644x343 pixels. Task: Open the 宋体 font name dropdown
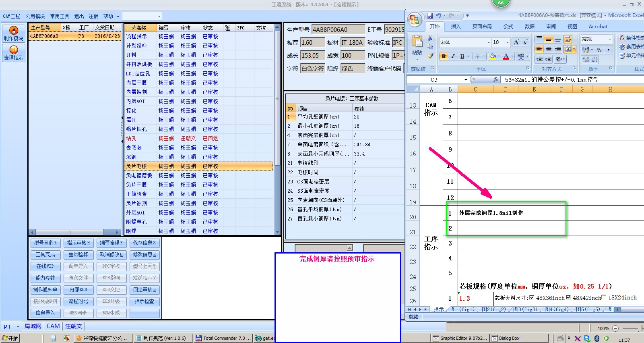click(x=489, y=42)
